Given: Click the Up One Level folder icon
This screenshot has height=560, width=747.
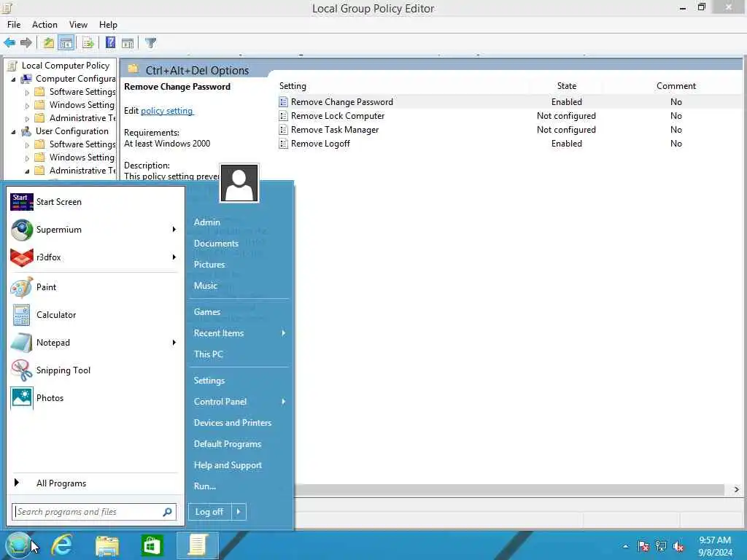Looking at the screenshot, I should [49, 43].
